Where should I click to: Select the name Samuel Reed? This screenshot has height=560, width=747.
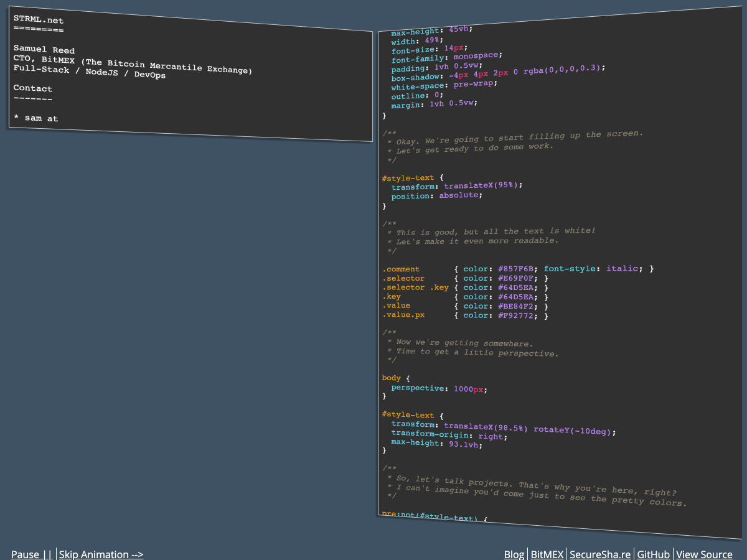coord(44,50)
